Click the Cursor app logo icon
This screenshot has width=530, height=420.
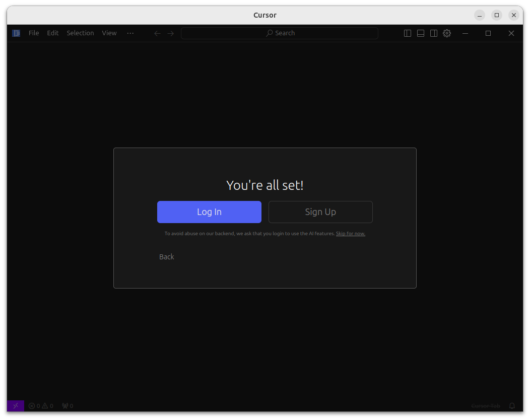pos(16,33)
